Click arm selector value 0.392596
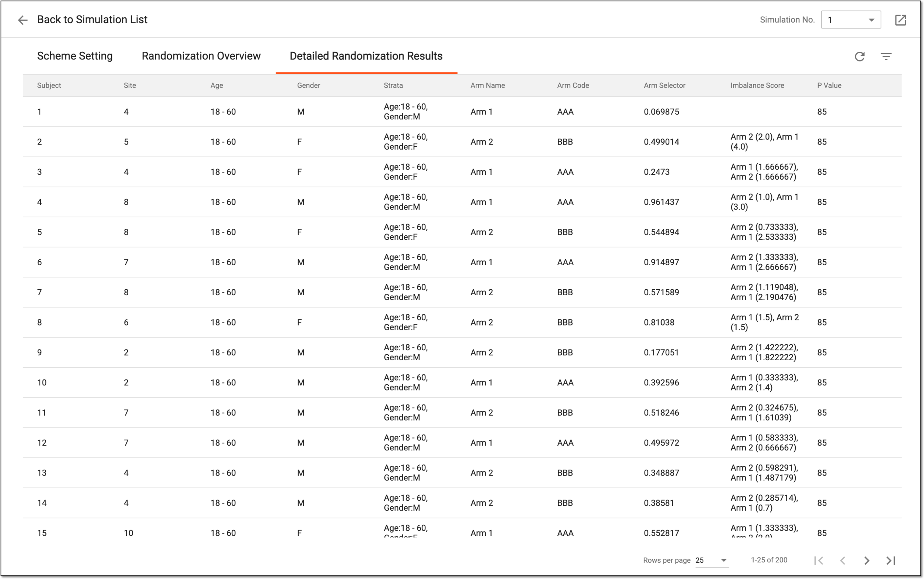The height and width of the screenshot is (579, 924). [661, 382]
